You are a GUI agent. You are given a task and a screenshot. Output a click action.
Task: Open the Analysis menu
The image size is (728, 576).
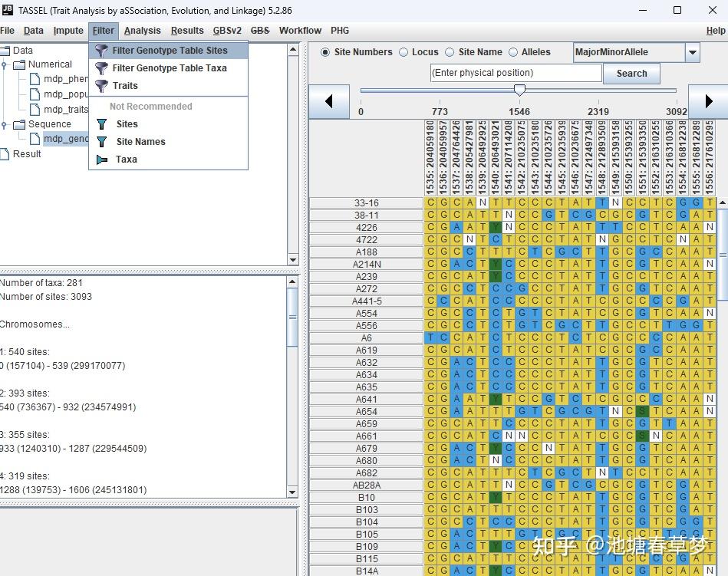(142, 31)
